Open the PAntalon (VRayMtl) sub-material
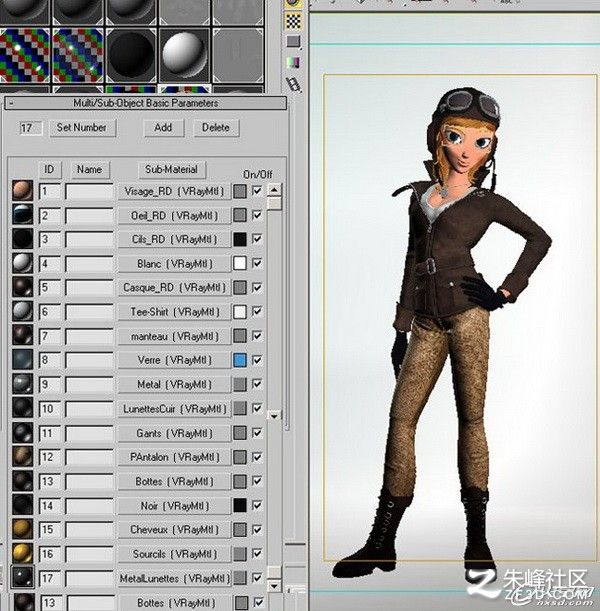 (x=174, y=457)
